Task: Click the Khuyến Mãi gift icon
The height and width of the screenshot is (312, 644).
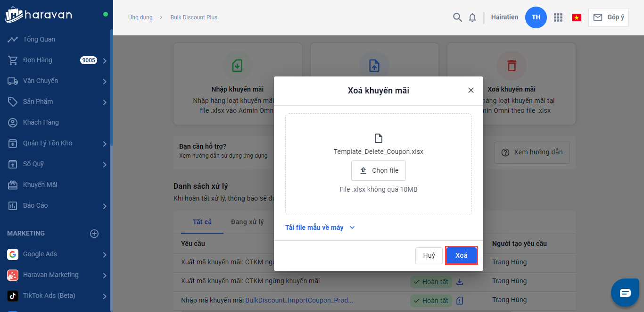Action: (13, 185)
